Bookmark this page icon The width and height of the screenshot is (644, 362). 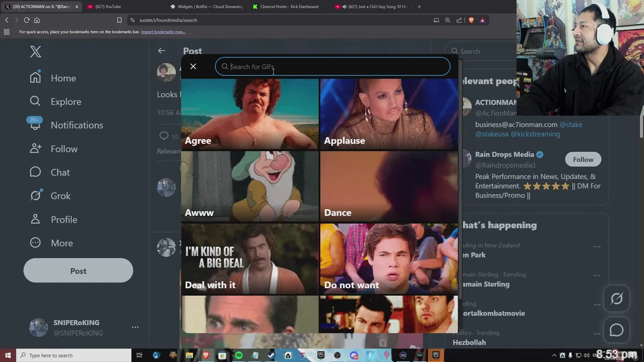tap(119, 20)
